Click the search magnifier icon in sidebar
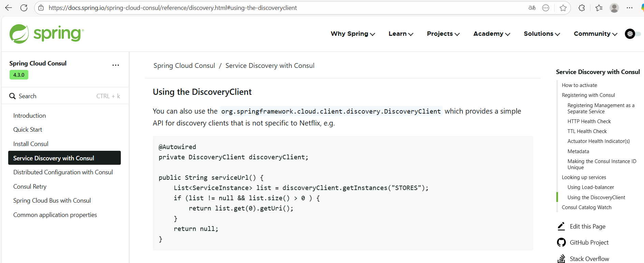644x263 pixels. point(13,96)
